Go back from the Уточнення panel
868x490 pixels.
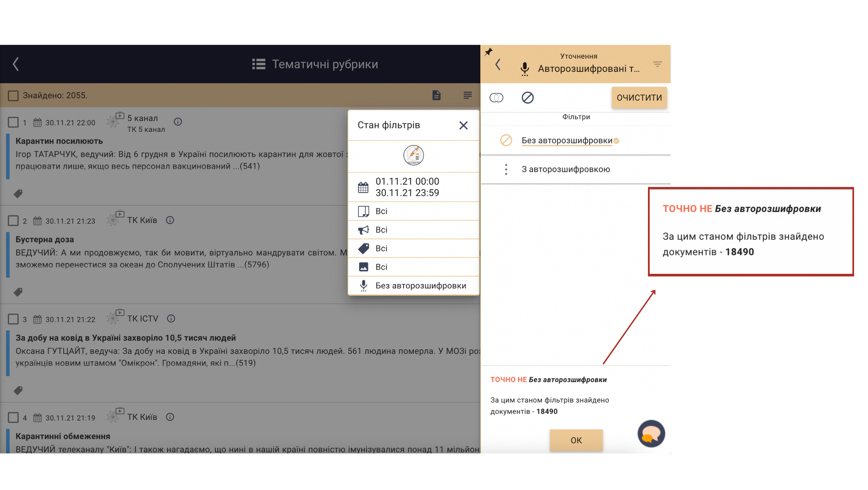(x=498, y=64)
